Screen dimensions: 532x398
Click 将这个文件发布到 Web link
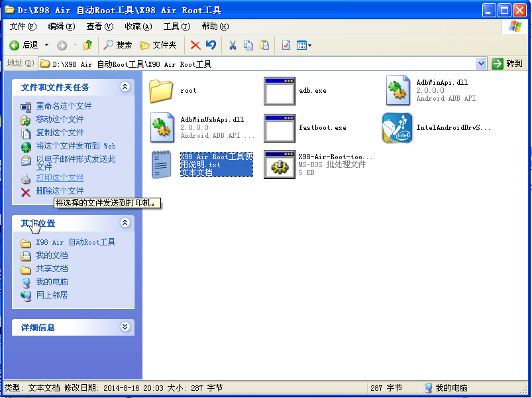[x=76, y=146]
